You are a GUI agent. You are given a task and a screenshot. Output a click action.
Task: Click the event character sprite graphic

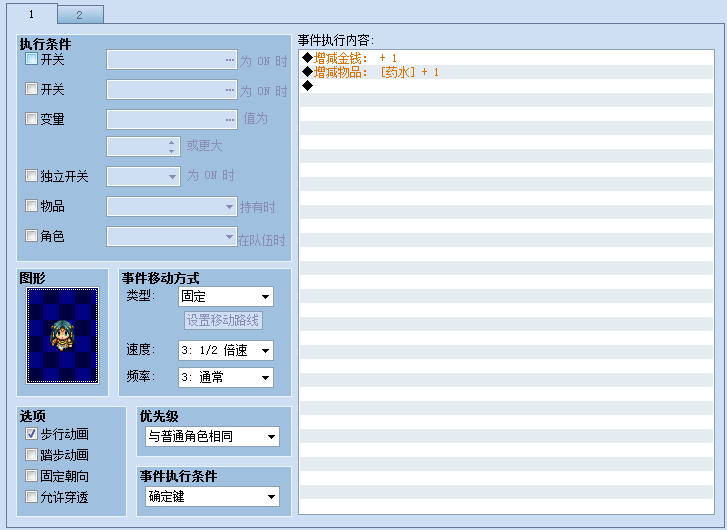[x=62, y=335]
